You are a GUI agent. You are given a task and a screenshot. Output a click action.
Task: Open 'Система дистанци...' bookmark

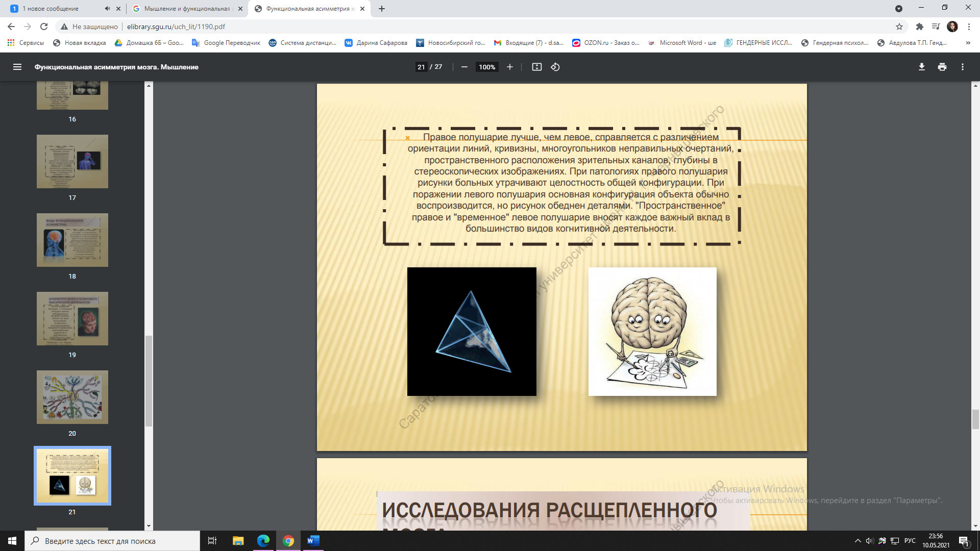click(x=303, y=43)
